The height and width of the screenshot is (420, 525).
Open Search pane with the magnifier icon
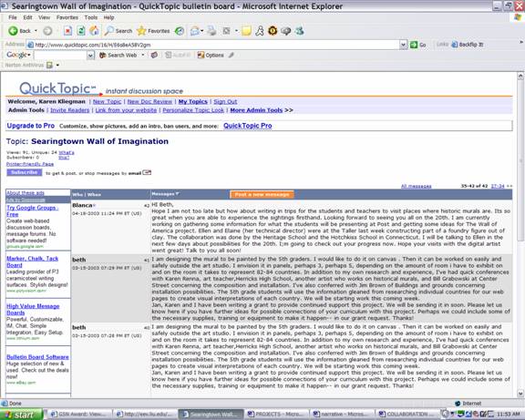108,31
